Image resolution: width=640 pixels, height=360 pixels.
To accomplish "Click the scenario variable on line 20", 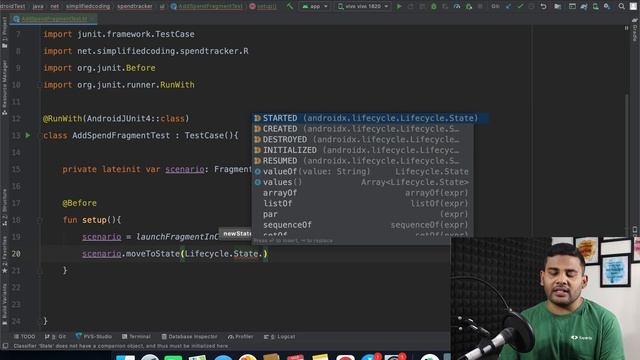I will coord(102,253).
